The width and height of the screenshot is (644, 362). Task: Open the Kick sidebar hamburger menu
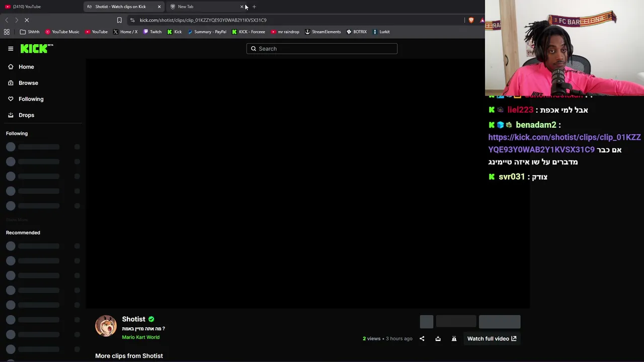(x=11, y=49)
